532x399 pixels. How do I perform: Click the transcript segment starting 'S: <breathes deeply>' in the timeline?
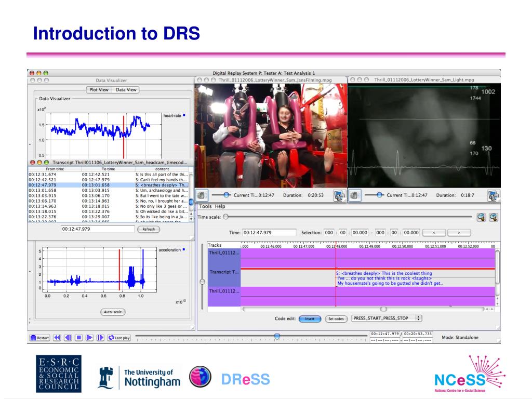pos(390,278)
